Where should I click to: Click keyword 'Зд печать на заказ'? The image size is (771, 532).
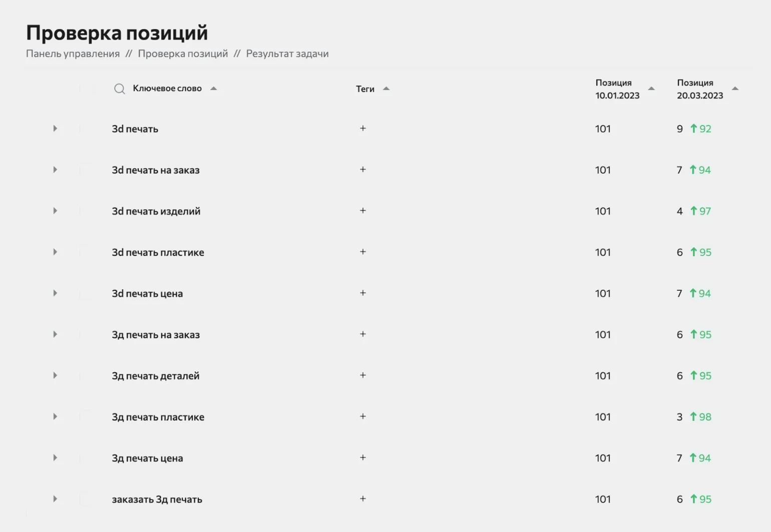point(156,334)
